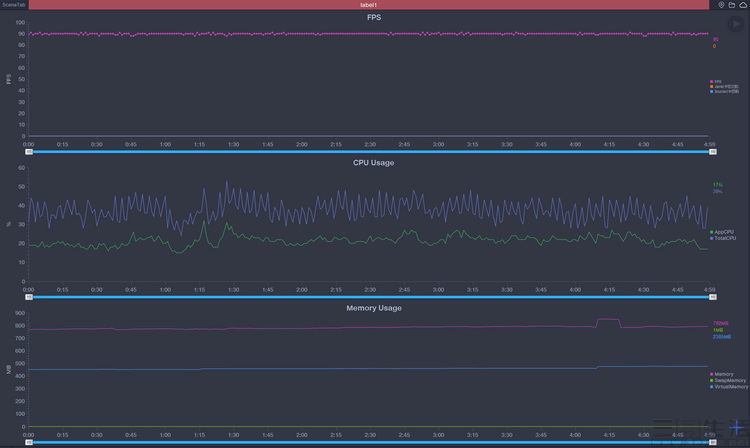
Task: Click the blue plus icon at bottom right
Action: click(737, 427)
